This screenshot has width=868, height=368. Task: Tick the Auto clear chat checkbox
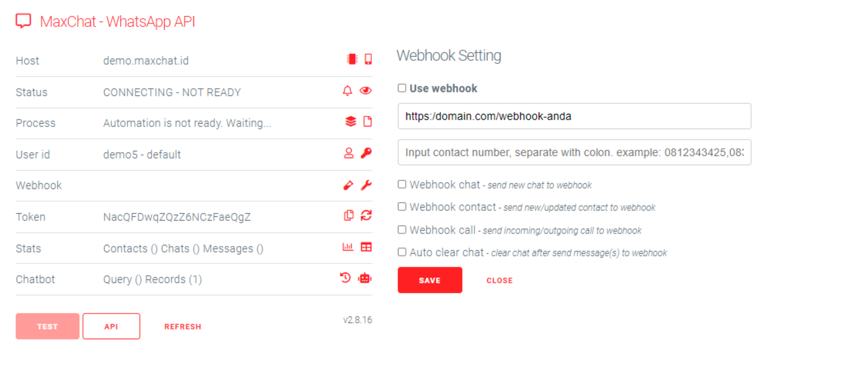click(402, 252)
